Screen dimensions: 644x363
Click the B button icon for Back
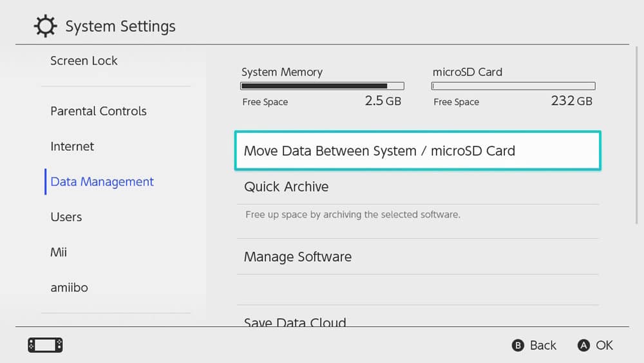pyautogui.click(x=518, y=346)
